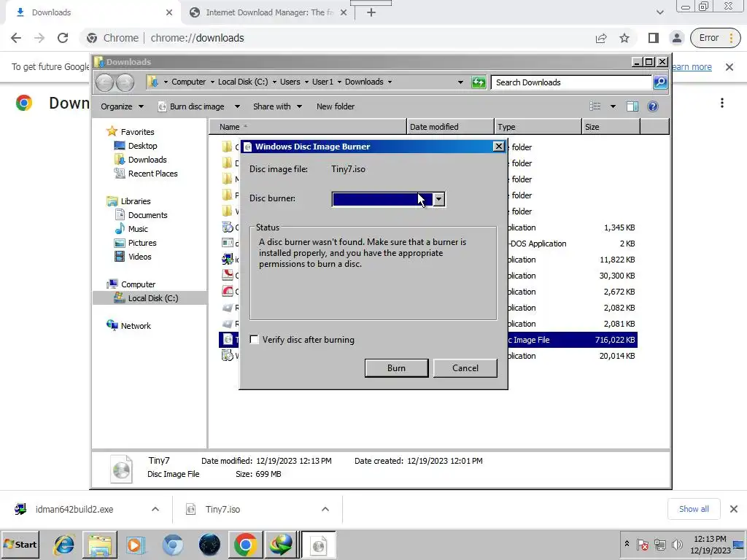Click the Explorer refresh icon
This screenshot has height=560, width=747.
[479, 82]
